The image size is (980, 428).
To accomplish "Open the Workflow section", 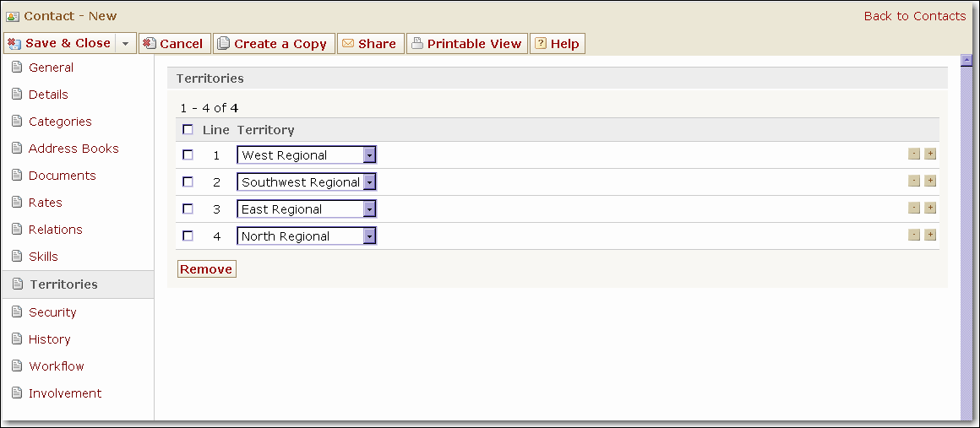I will [57, 366].
